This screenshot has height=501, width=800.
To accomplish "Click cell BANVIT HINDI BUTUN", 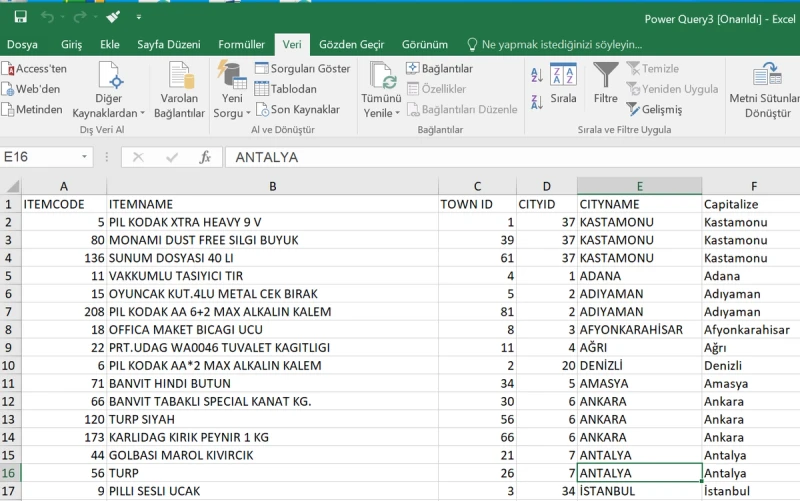I will click(x=272, y=383).
